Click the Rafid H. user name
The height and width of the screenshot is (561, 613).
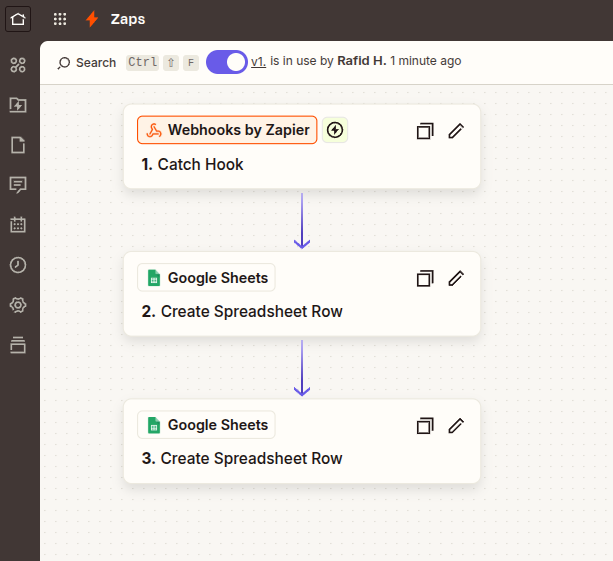tap(362, 61)
